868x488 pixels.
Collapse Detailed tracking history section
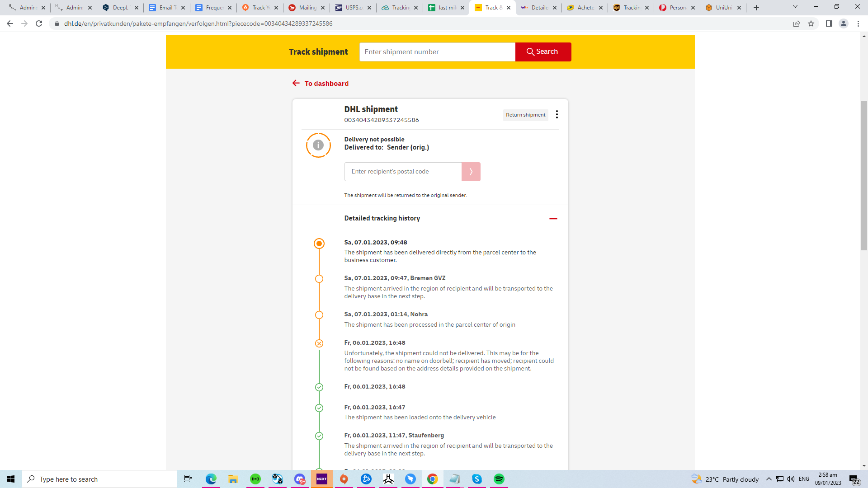click(553, 219)
